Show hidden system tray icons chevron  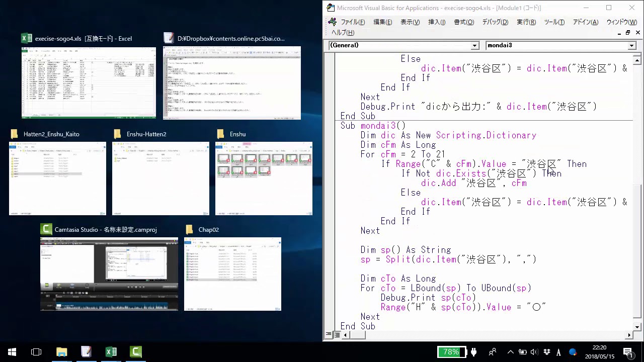(510, 352)
